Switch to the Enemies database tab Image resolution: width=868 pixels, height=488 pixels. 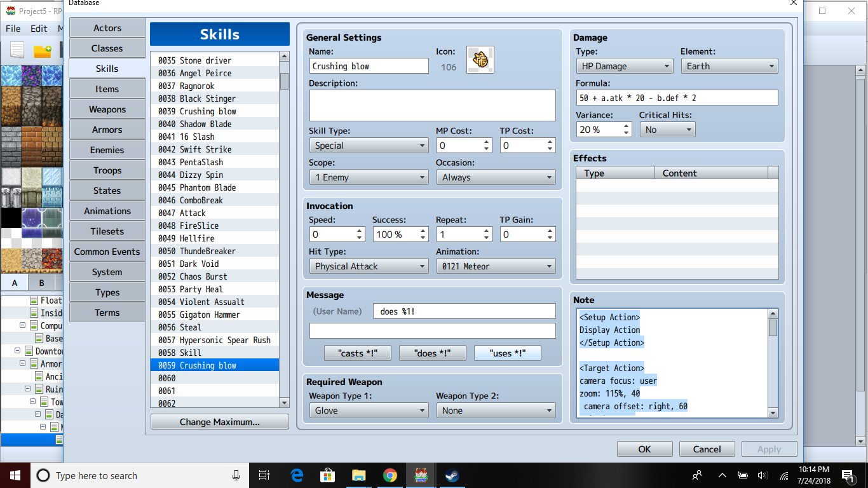click(107, 150)
